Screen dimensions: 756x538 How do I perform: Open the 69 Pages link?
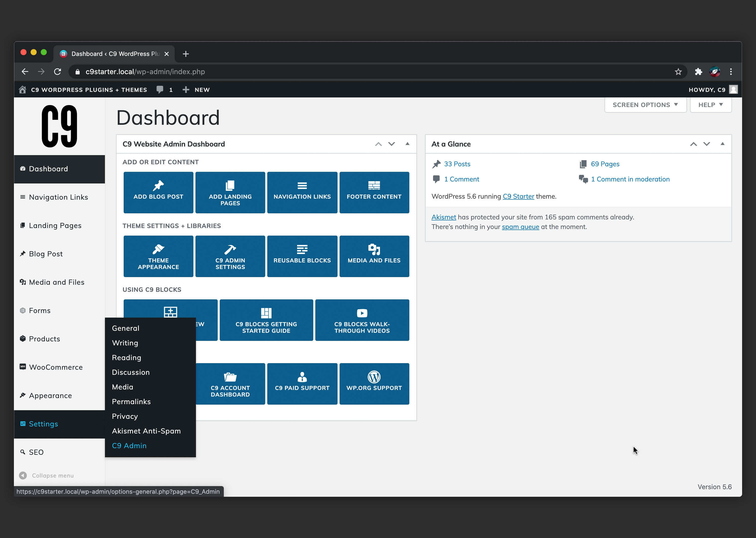[x=605, y=164]
